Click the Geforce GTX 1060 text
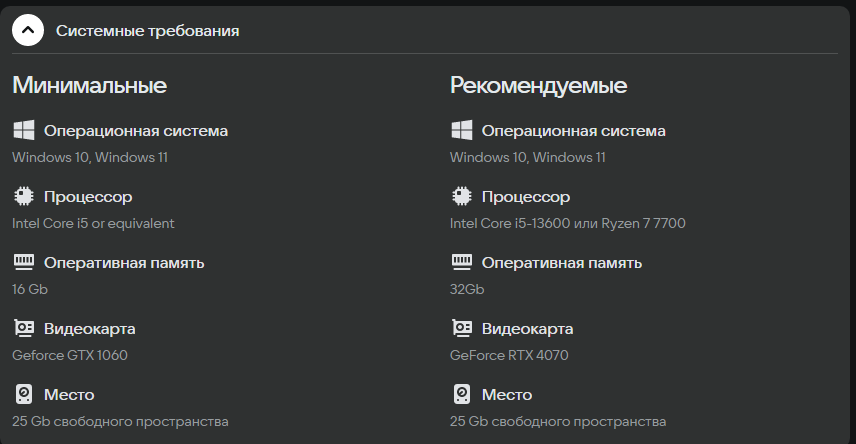 (x=70, y=355)
